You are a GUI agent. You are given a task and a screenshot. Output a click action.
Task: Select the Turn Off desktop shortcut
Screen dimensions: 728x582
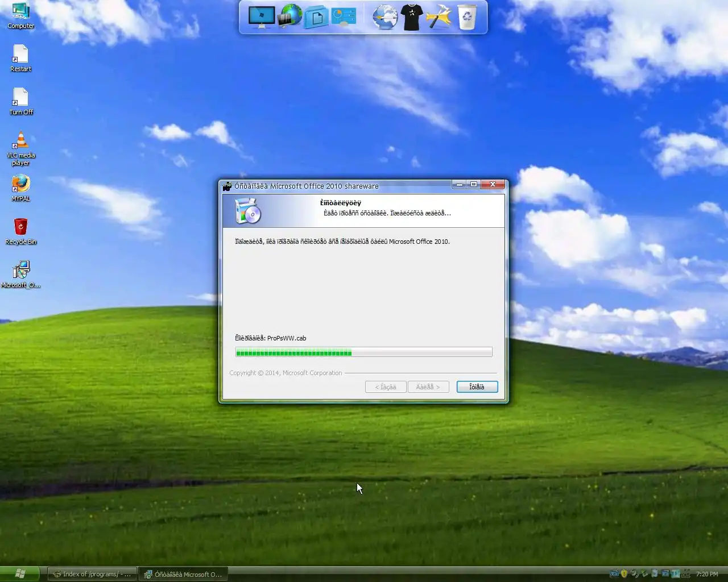pos(20,102)
